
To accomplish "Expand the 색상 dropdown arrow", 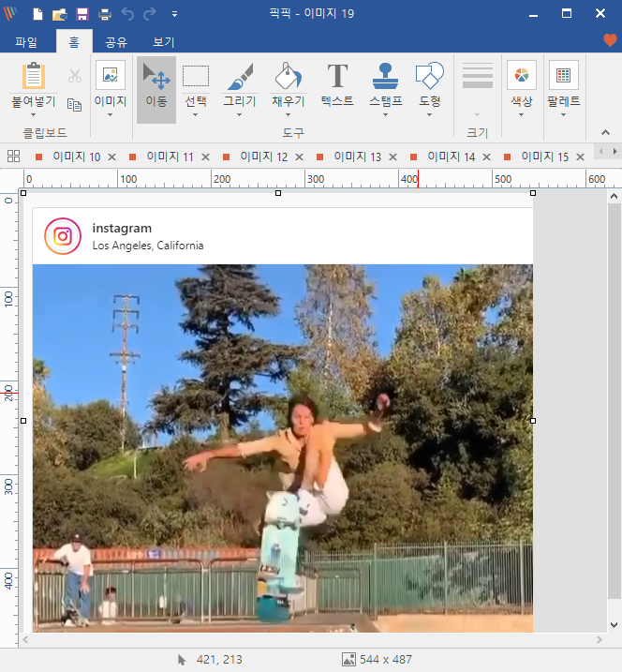I will pyautogui.click(x=522, y=115).
